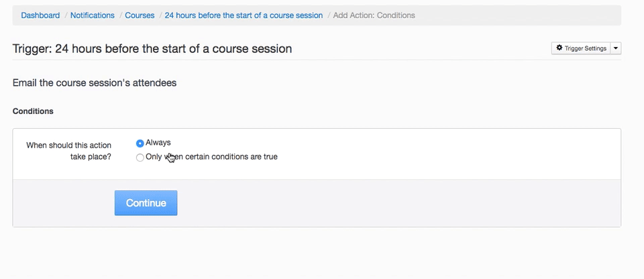The image size is (644, 279).
Task: Click the bold 'Conditions' section heading
Action: tap(33, 111)
